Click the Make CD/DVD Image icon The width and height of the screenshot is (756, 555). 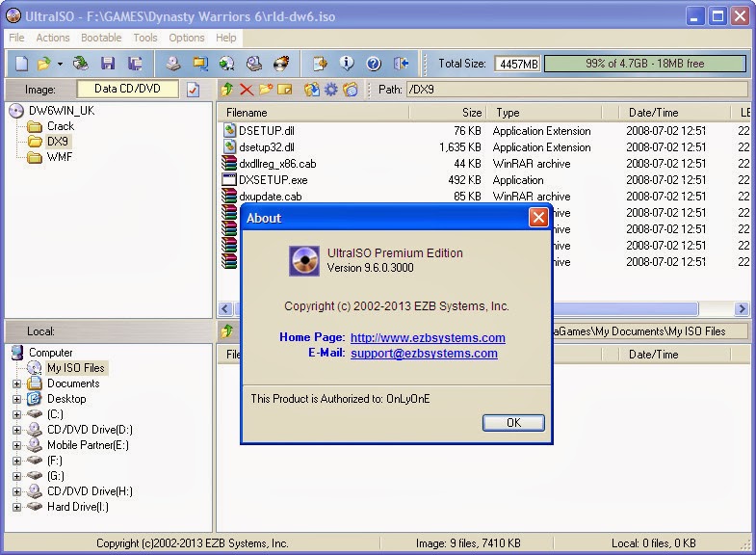[173, 64]
